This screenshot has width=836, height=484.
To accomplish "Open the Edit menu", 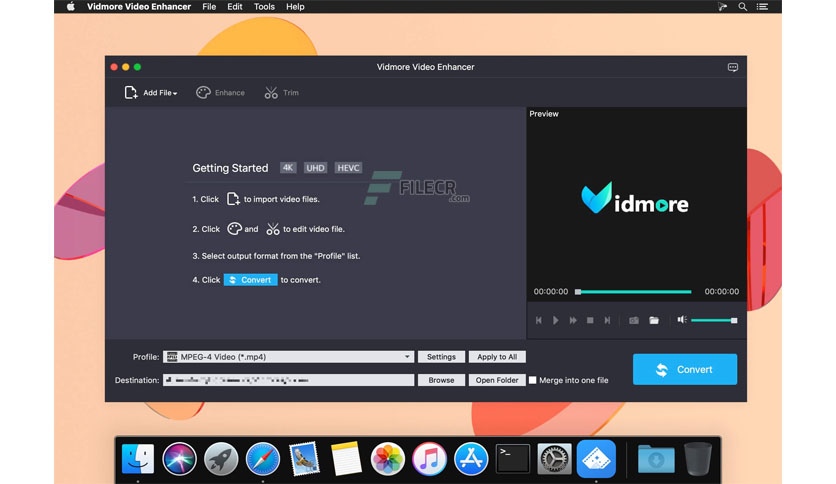I will coord(235,7).
